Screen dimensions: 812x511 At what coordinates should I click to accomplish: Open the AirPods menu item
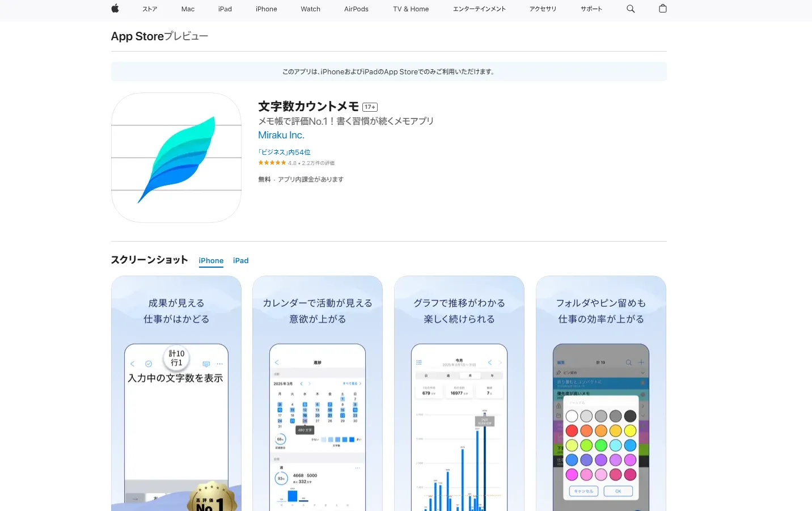356,9
